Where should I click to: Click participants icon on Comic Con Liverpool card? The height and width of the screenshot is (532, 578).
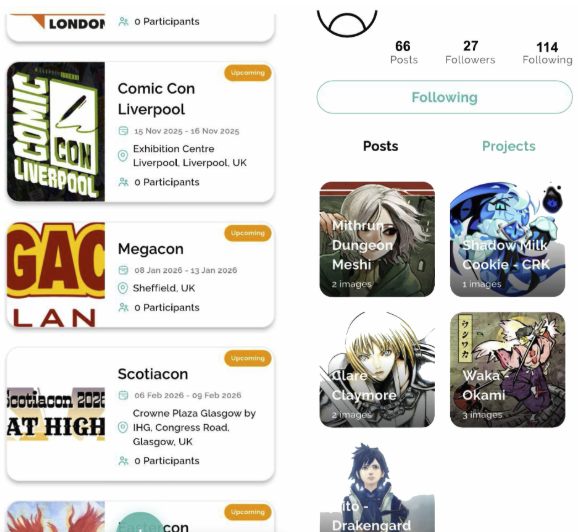coord(123,182)
